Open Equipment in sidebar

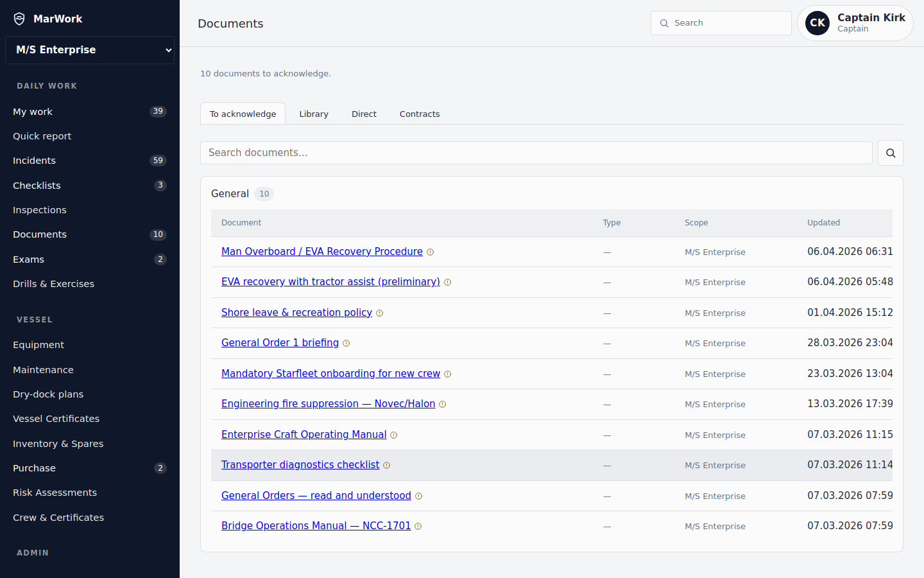(90, 345)
